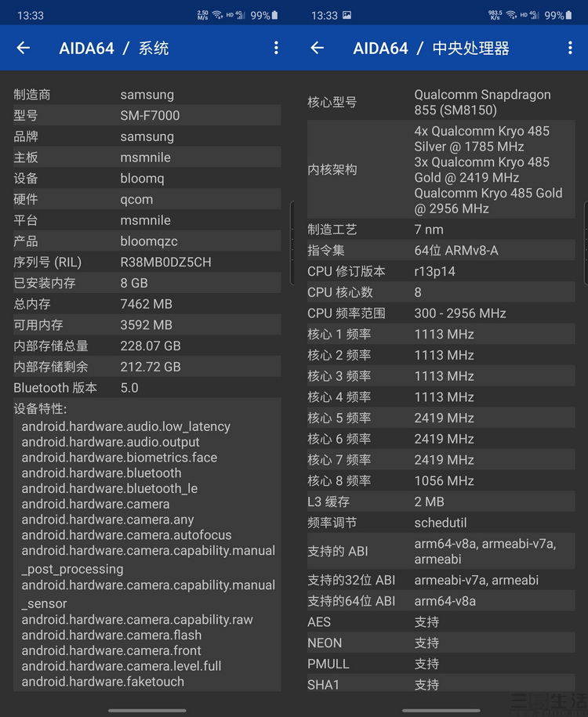The image size is (588, 717).
Task: Select serial number R38MB0DZ5CH
Action: 165,262
